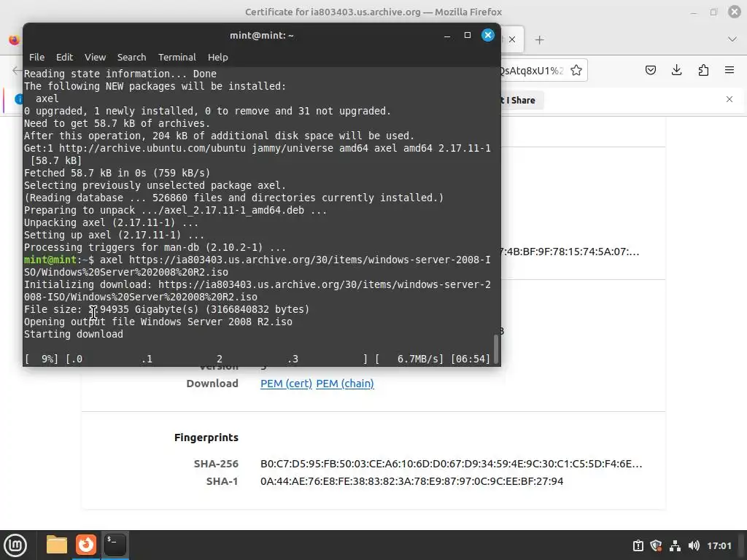Download the PEM (chain) file
747x560 pixels.
345,384
